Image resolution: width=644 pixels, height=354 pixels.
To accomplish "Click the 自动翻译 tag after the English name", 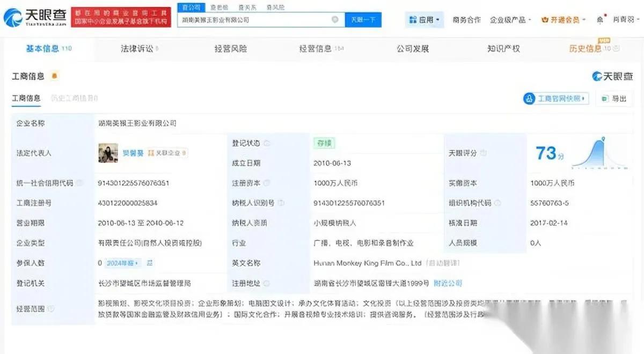I will [x=443, y=263].
